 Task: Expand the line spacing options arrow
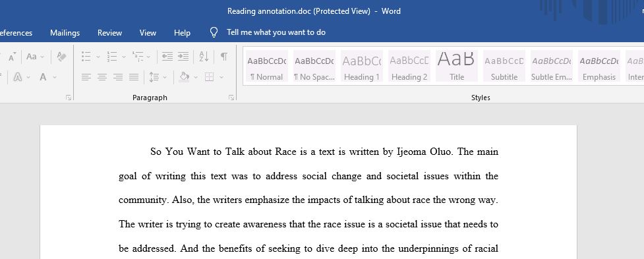pos(165,77)
